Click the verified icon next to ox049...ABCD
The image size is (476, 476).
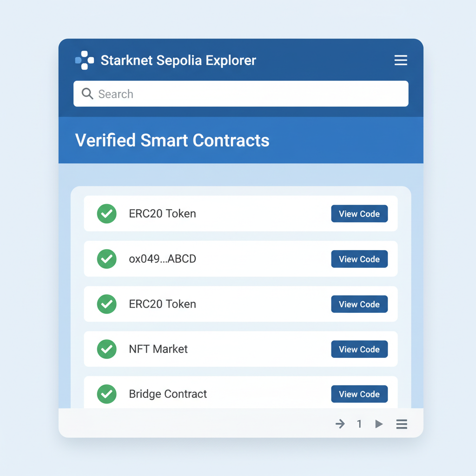[106, 259]
